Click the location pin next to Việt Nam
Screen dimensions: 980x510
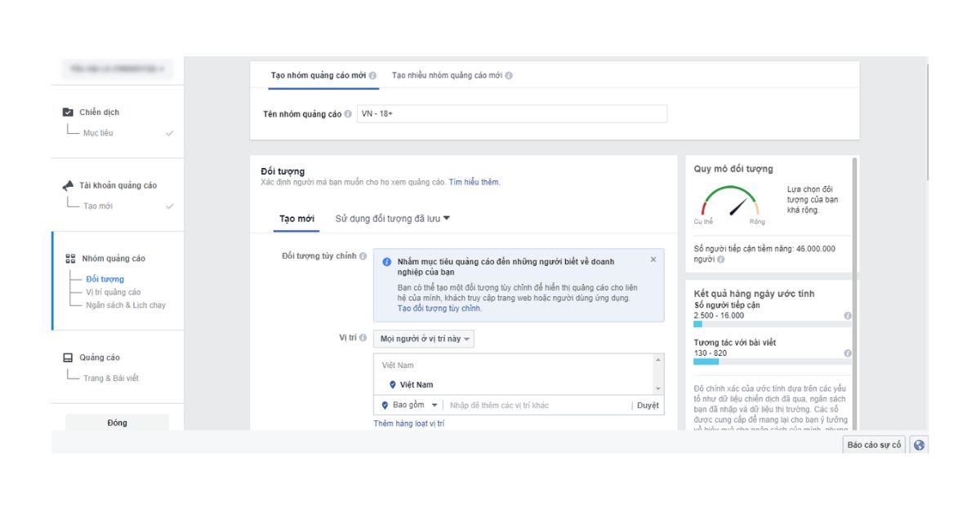point(393,384)
